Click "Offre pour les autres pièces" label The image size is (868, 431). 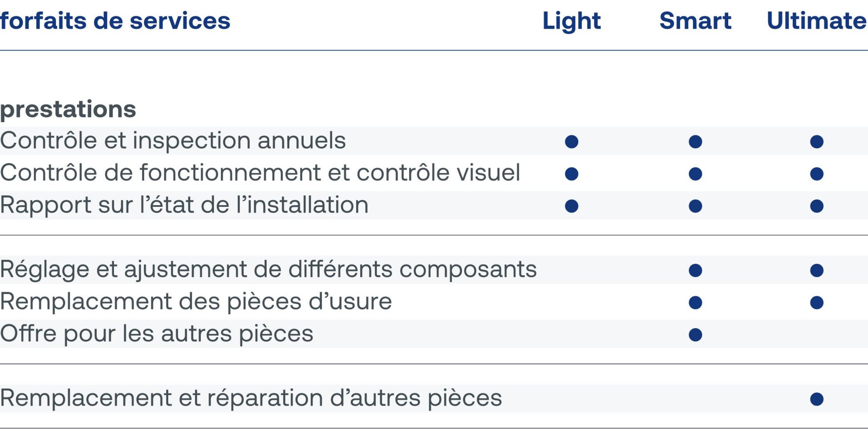pyautogui.click(x=157, y=334)
